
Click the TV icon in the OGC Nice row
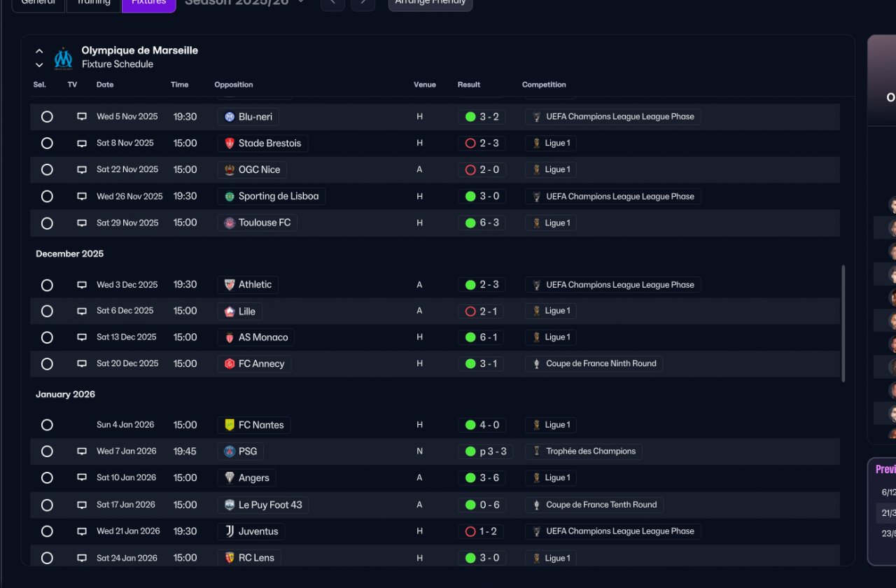(82, 170)
